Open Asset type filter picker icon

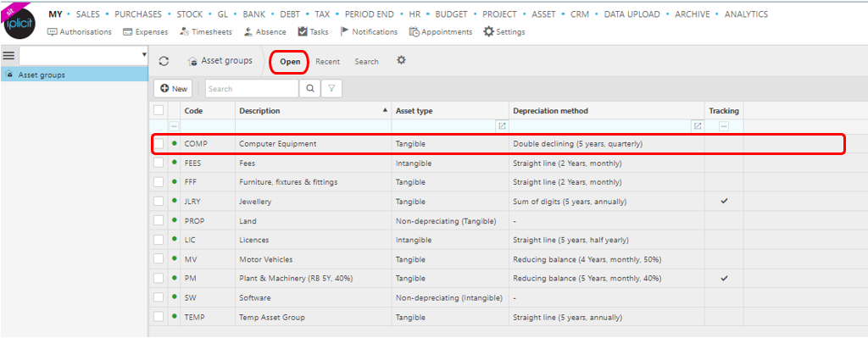point(502,126)
